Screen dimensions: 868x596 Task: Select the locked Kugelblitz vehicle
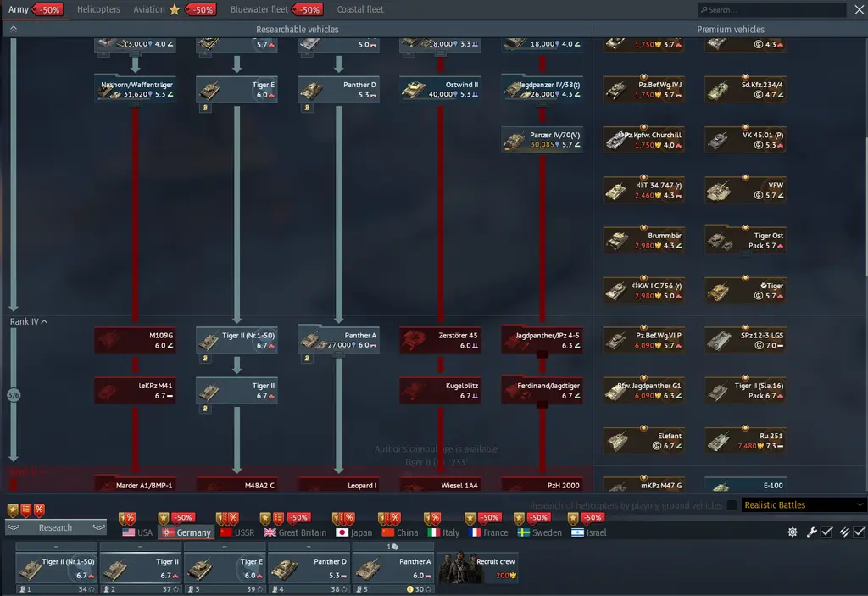440,390
